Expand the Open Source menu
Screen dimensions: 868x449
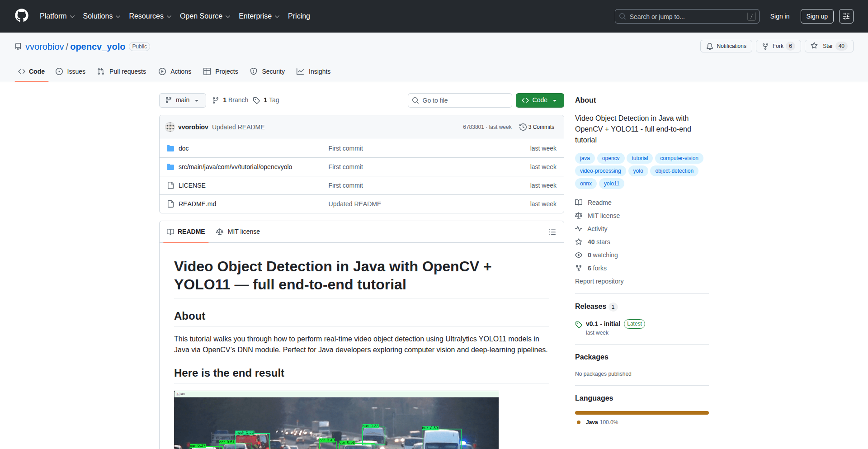coord(205,16)
